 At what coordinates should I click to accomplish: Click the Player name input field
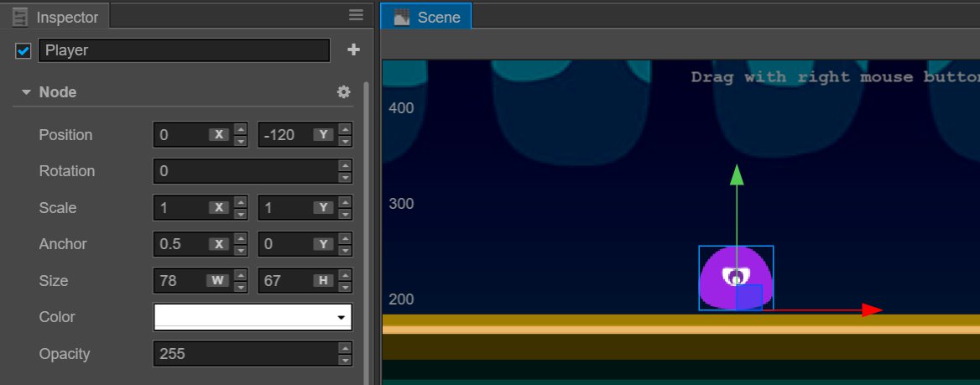(184, 50)
